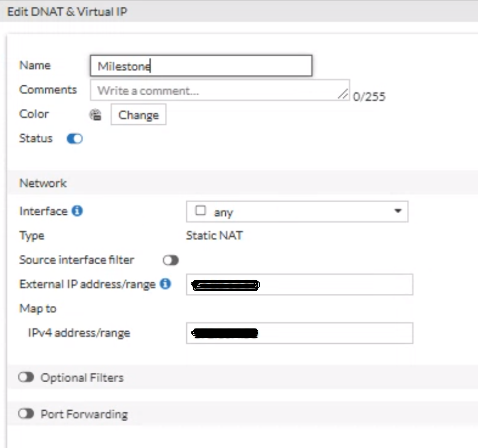Click the Name field containing Milestone
Screen dimensions: 478x448
click(x=201, y=66)
